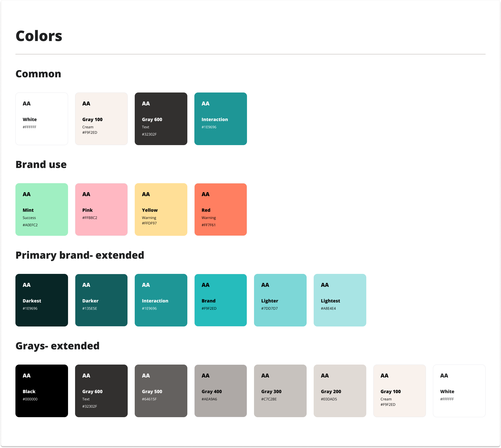
Task: Click the Primary brand- extended heading
Action: click(80, 255)
